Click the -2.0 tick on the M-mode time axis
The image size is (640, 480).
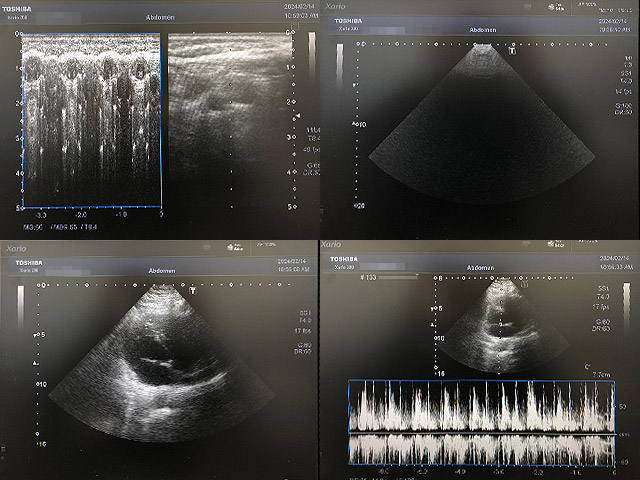click(x=81, y=215)
